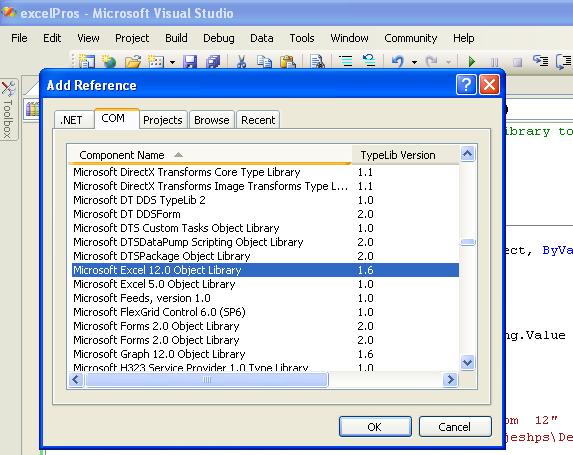Switch to the Browse tab
This screenshot has width=573, height=455.
coord(212,120)
